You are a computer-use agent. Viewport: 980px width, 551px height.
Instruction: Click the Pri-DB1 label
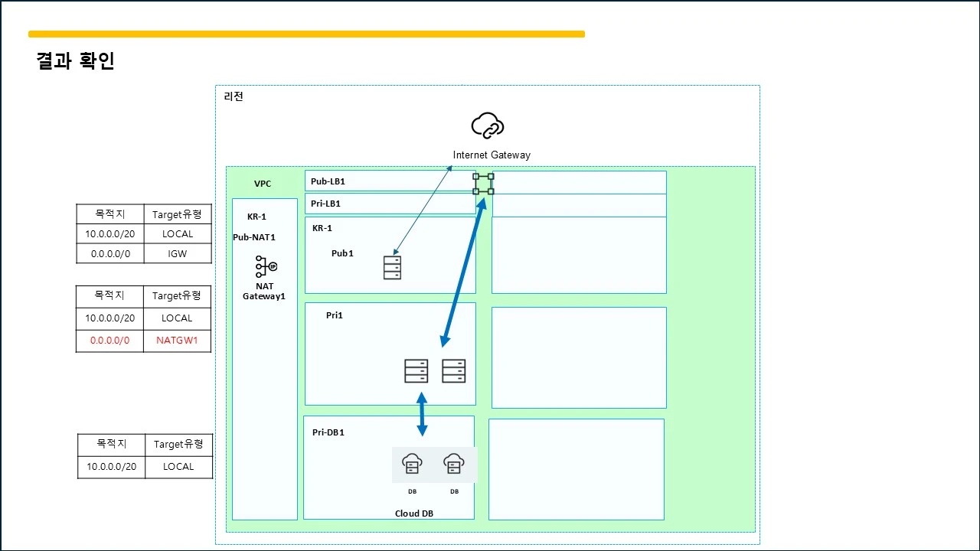click(x=328, y=432)
